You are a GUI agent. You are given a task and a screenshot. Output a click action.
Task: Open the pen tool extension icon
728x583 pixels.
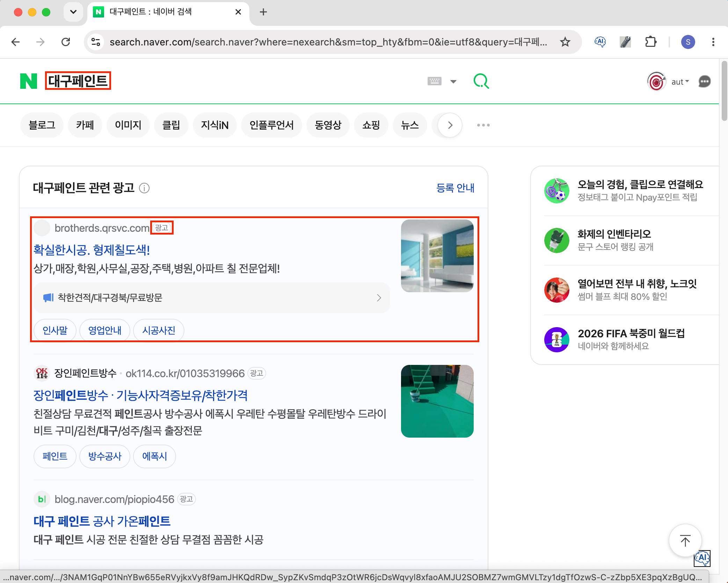click(x=625, y=42)
